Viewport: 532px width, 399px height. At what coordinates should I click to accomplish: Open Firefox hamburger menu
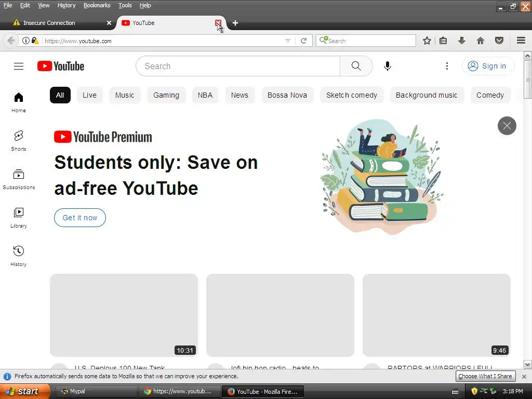click(x=521, y=41)
